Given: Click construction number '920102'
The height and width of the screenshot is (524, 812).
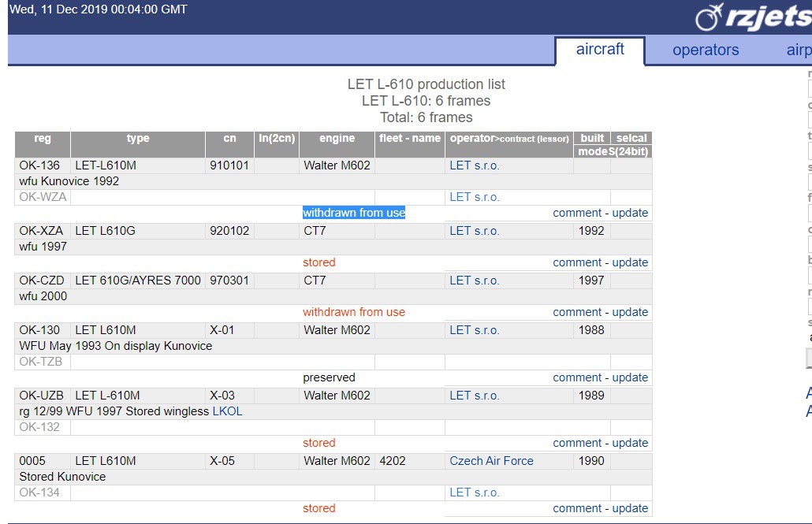Looking at the screenshot, I should pos(229,231).
